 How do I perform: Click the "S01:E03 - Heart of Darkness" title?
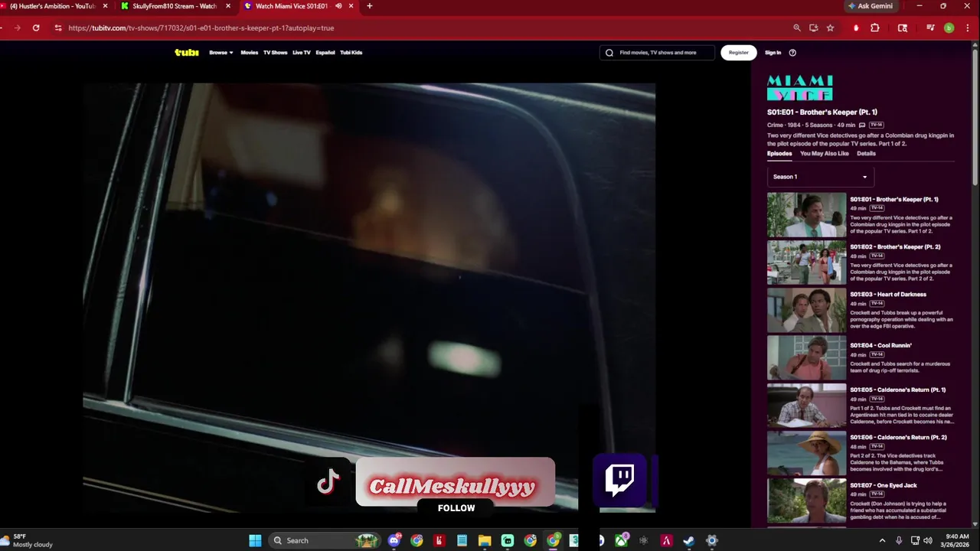click(x=888, y=295)
